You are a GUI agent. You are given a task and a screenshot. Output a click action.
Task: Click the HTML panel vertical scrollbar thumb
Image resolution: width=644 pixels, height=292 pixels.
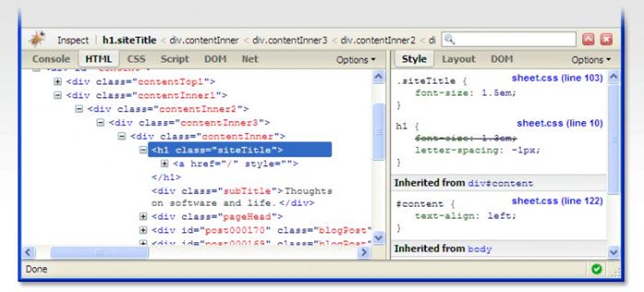(378, 132)
